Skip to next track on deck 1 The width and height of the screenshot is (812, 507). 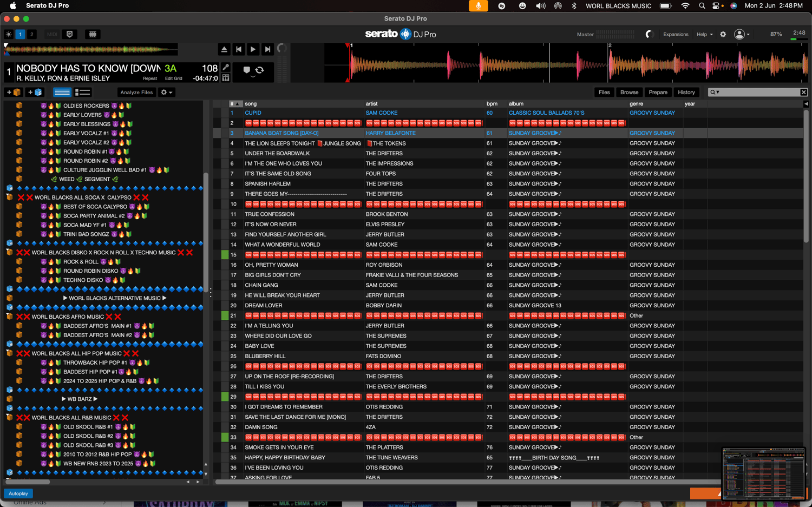(267, 49)
